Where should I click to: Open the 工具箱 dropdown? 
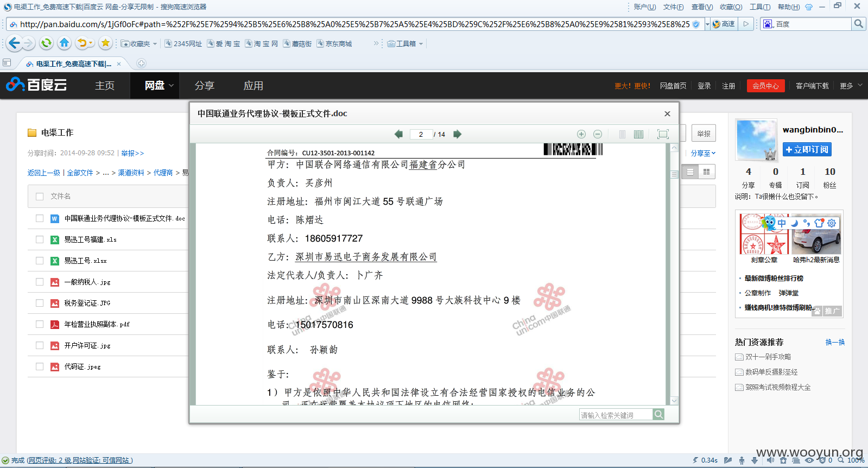coord(406,43)
